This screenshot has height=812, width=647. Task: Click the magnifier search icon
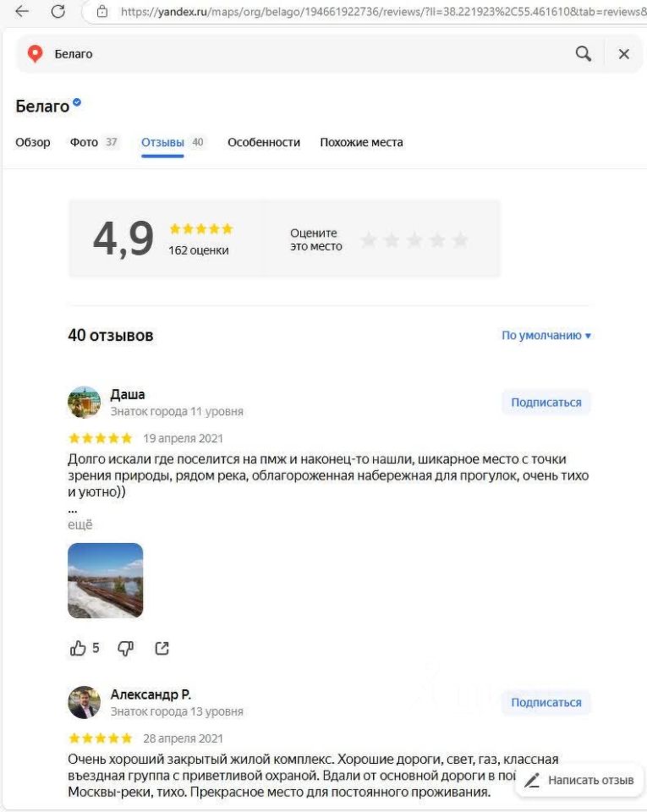584,54
